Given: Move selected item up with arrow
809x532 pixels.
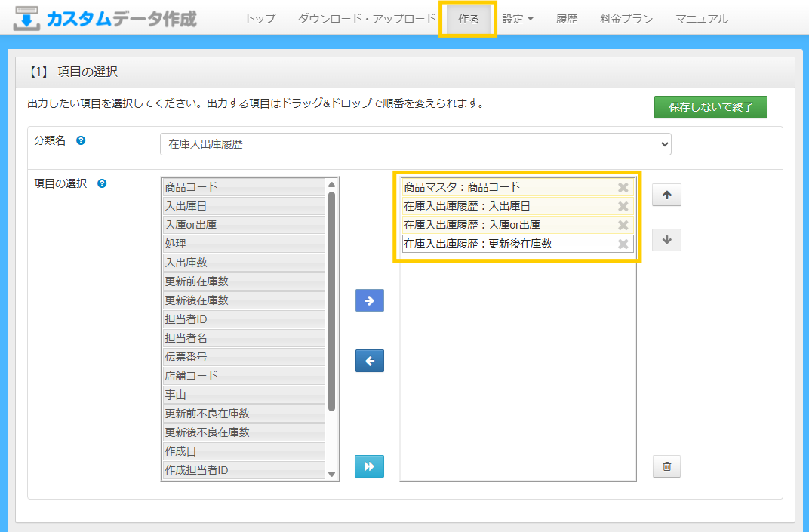Looking at the screenshot, I should point(666,195).
